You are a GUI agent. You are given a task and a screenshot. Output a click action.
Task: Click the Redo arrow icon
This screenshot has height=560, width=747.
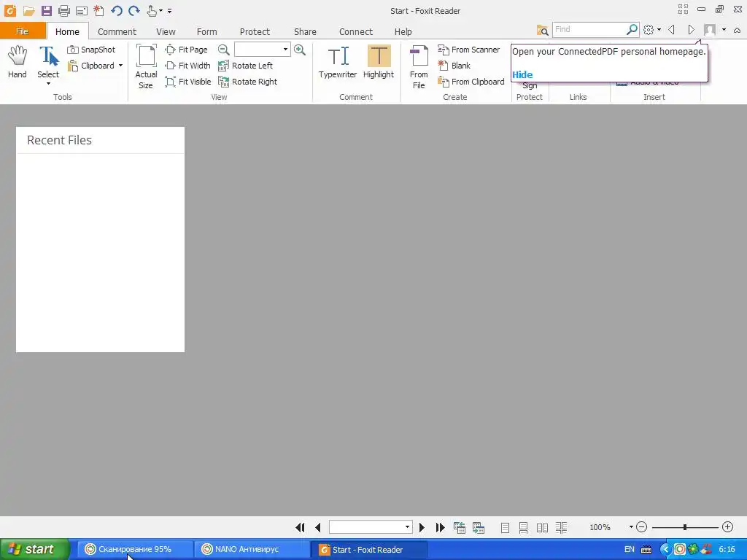point(134,10)
